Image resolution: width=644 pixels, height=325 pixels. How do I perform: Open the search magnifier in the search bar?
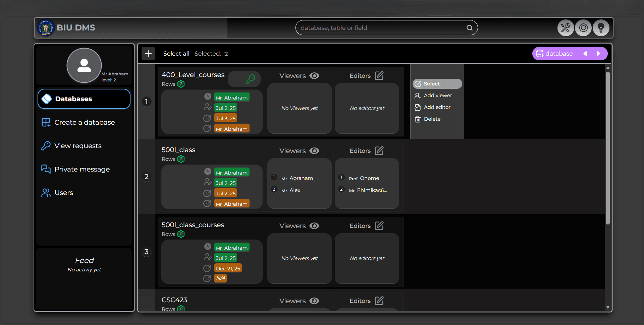point(469,27)
